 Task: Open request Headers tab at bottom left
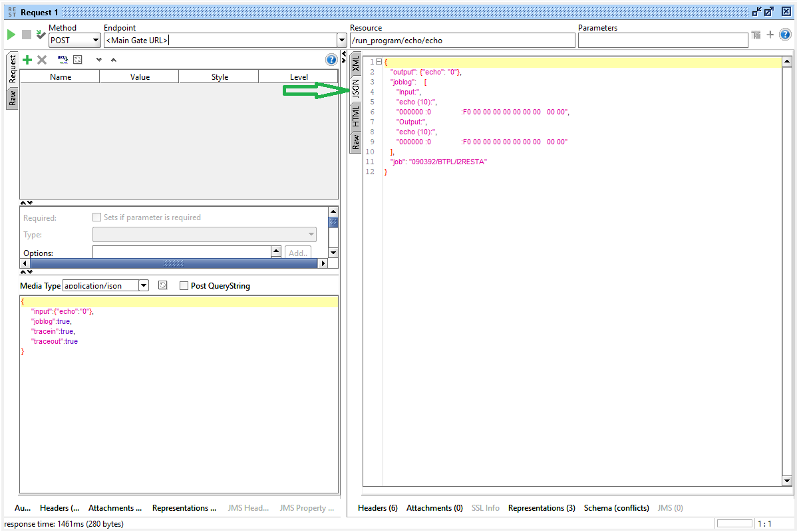tap(59, 507)
